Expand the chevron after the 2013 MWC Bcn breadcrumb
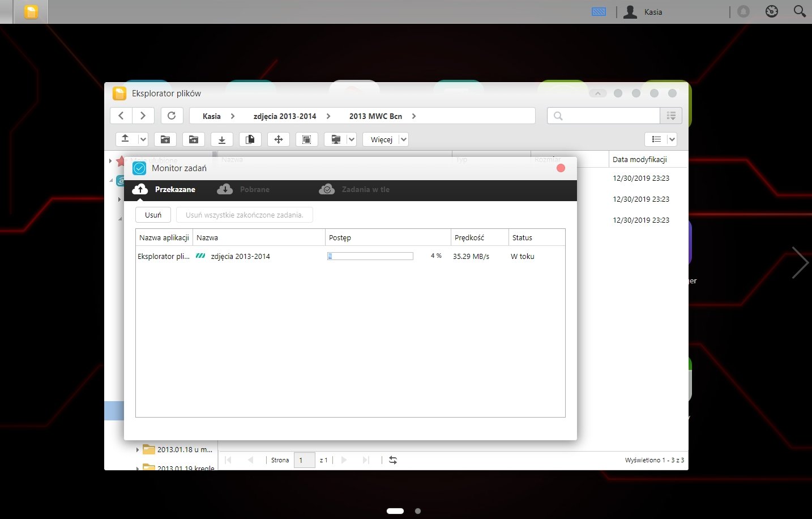Viewport: 812px width, 519px height. (x=414, y=116)
